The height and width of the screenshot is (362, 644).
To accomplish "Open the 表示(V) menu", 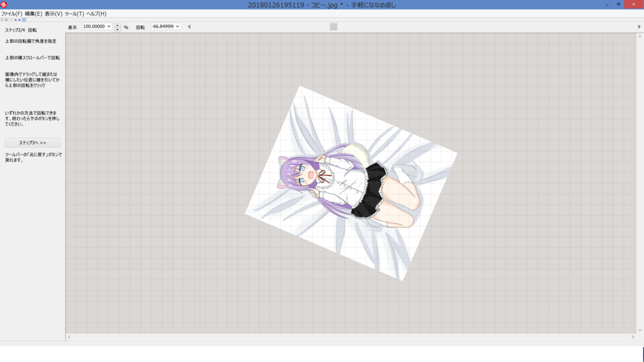I will pos(53,14).
